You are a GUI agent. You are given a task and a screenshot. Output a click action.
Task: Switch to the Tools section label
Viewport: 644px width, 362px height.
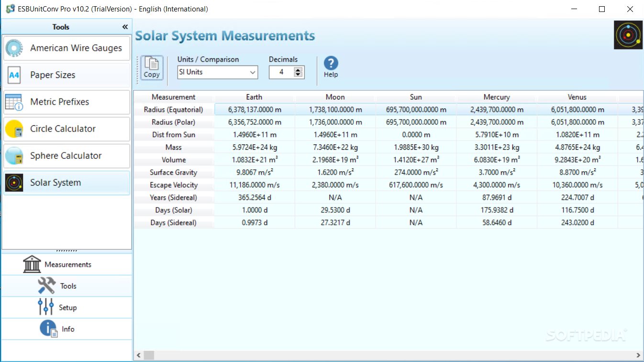(x=68, y=286)
